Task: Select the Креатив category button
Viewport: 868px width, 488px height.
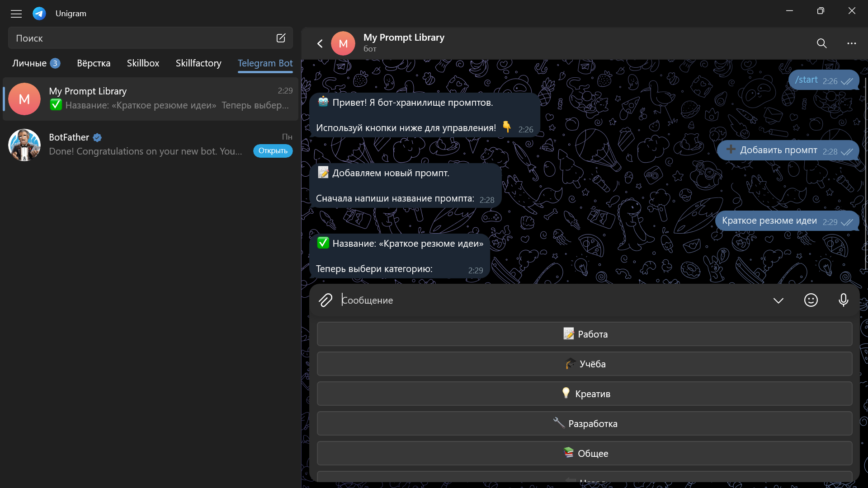Action: 584,394
